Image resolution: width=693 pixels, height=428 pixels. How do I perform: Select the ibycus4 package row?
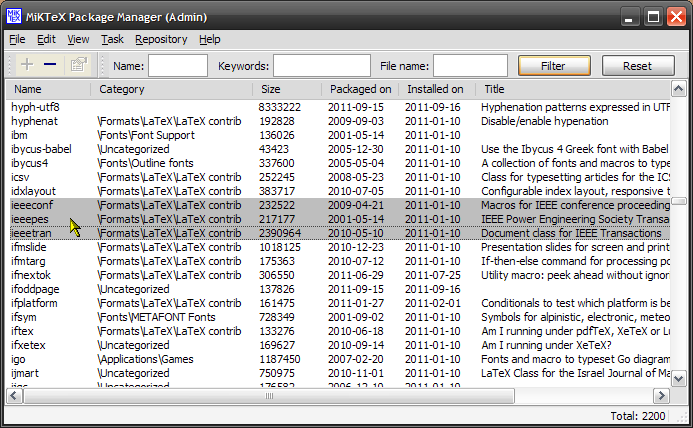(339, 163)
